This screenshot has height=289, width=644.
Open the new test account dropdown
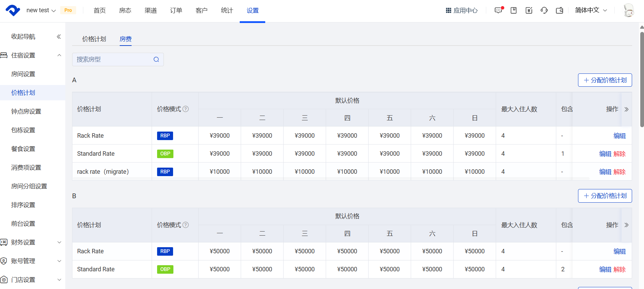coord(41,11)
